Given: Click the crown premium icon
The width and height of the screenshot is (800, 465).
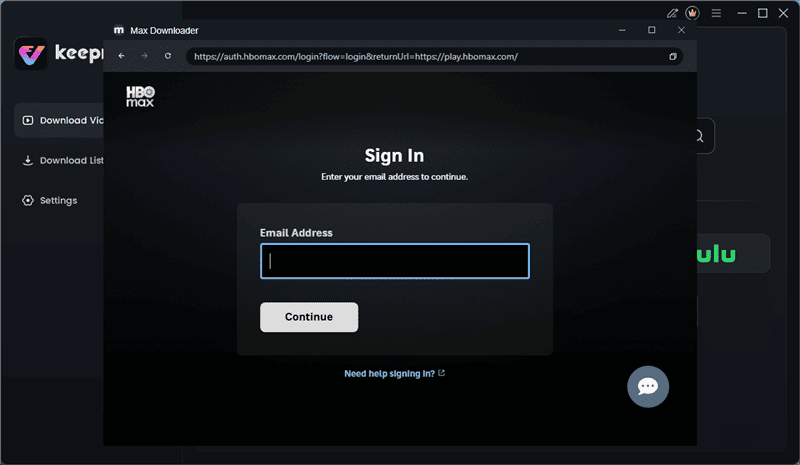Looking at the screenshot, I should click(692, 13).
